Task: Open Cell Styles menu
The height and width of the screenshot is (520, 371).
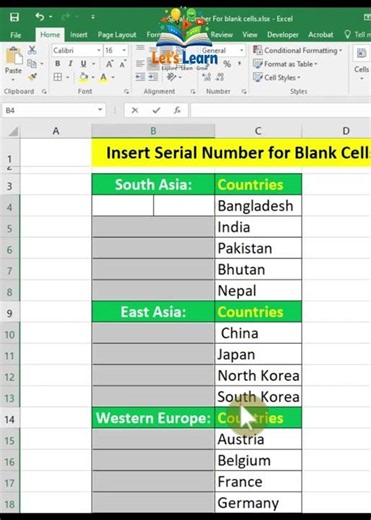Action: (x=277, y=77)
